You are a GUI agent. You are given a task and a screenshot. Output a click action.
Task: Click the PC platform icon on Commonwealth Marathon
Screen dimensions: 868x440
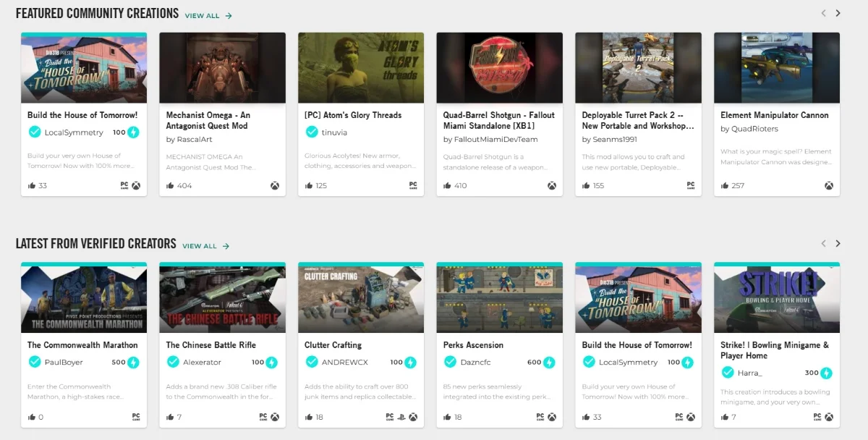pos(136,416)
